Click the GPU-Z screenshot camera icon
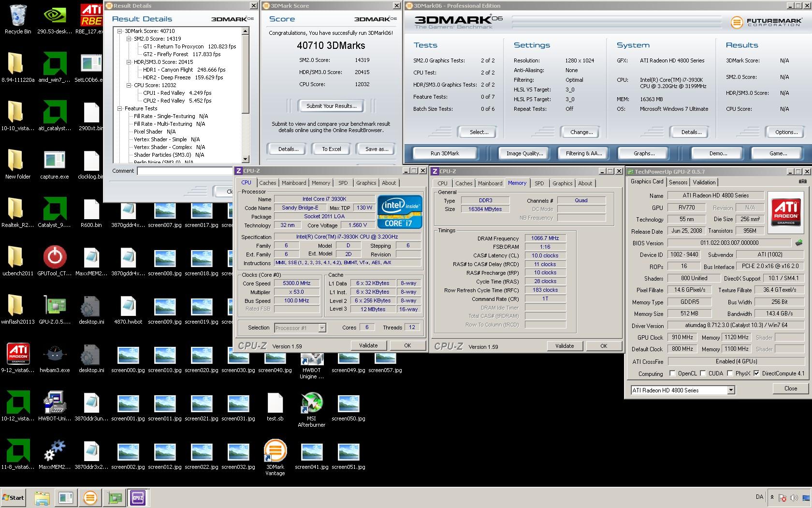Image resolution: width=812 pixels, height=508 pixels. [802, 181]
